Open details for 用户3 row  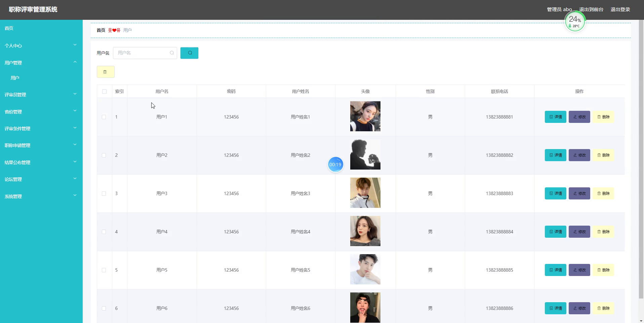click(x=555, y=193)
